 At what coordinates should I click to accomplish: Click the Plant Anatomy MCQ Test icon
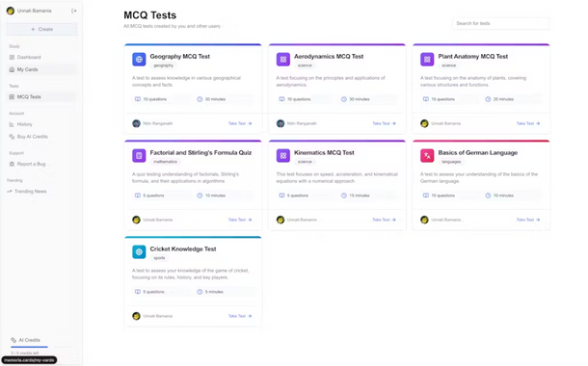[427, 59]
